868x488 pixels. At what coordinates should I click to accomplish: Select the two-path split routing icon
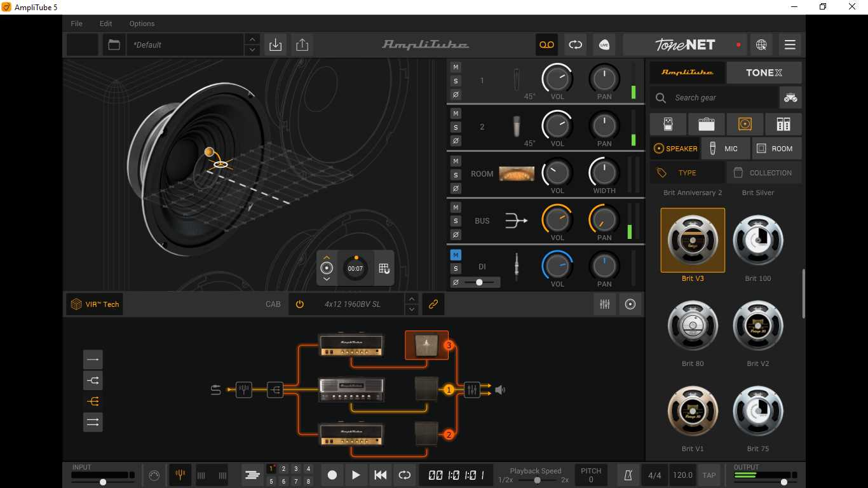tap(93, 381)
